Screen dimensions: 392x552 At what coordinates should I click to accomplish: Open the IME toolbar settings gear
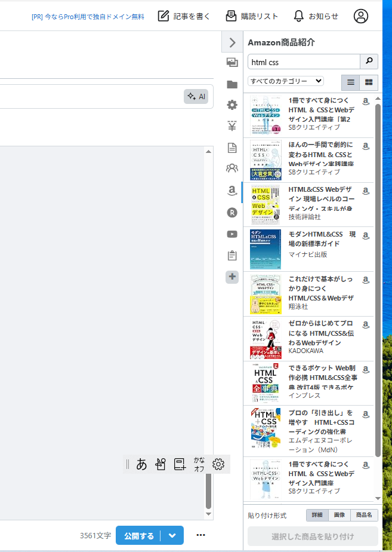point(218,464)
